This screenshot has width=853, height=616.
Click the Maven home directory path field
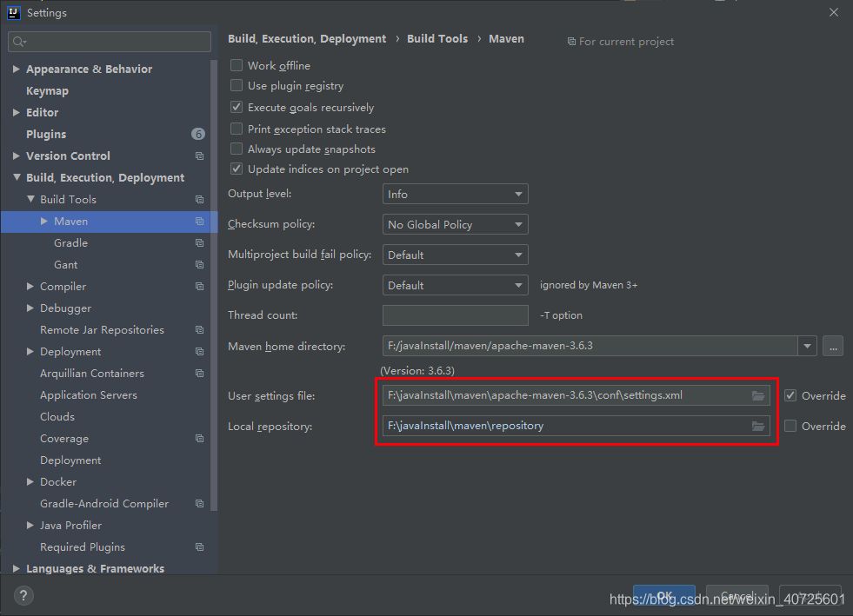click(590, 346)
